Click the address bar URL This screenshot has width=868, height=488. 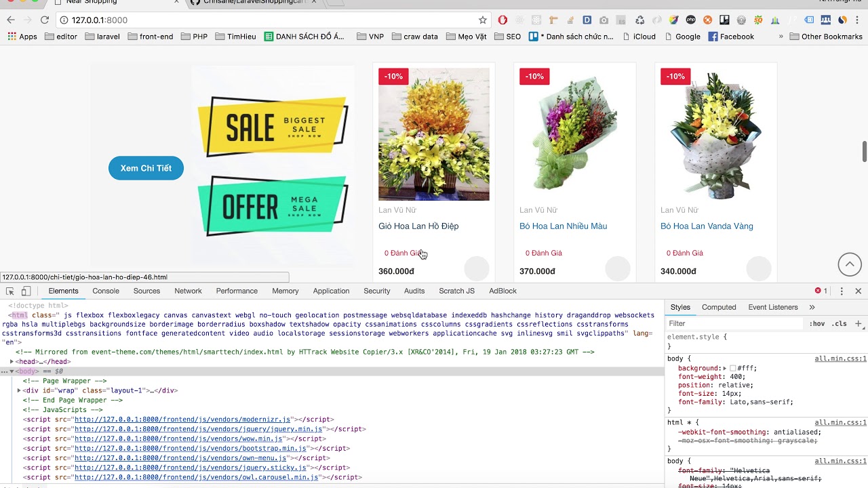point(100,20)
